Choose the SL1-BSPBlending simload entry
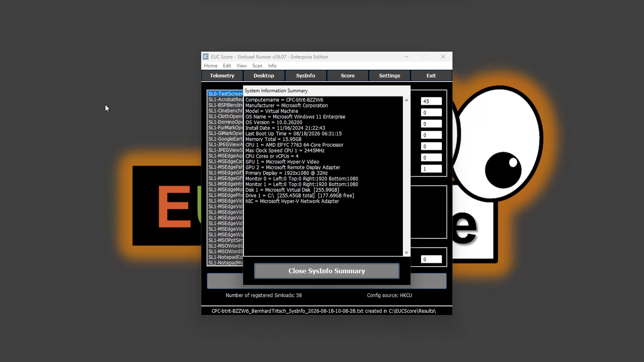This screenshot has width=644, height=362. pyautogui.click(x=225, y=105)
